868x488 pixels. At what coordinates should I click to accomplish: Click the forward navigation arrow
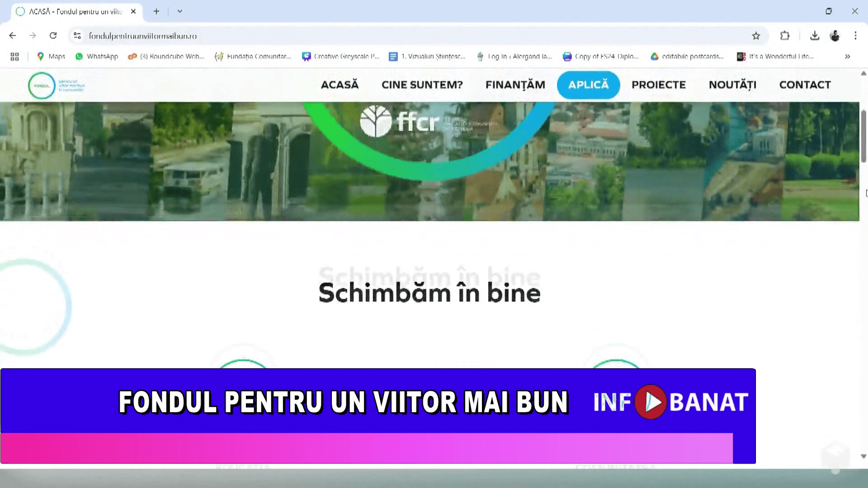(33, 36)
